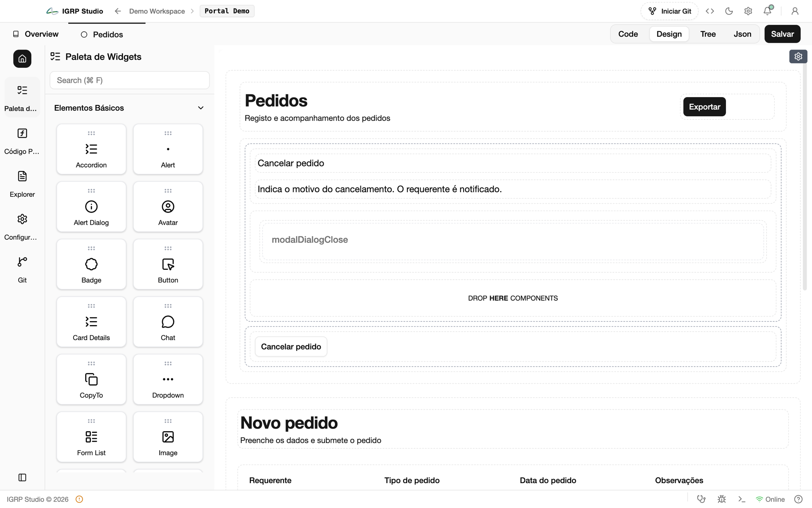Open the Overview tab
This screenshot has width=812, height=508.
point(36,34)
